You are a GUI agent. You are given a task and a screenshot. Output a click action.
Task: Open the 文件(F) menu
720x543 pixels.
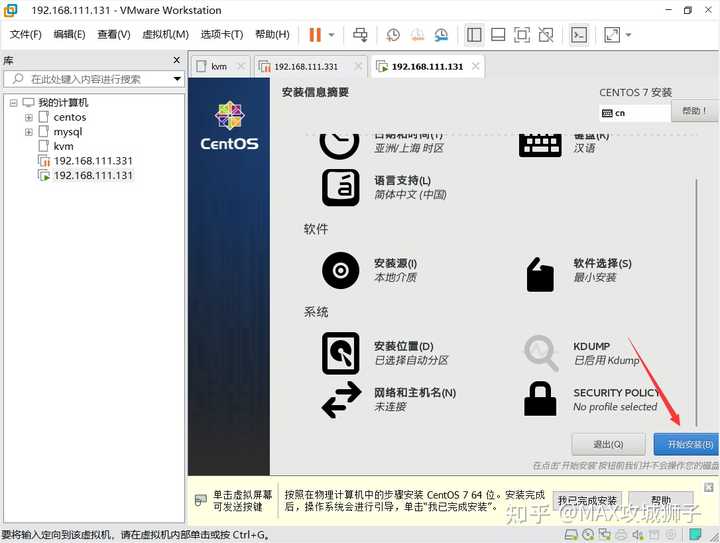point(25,34)
